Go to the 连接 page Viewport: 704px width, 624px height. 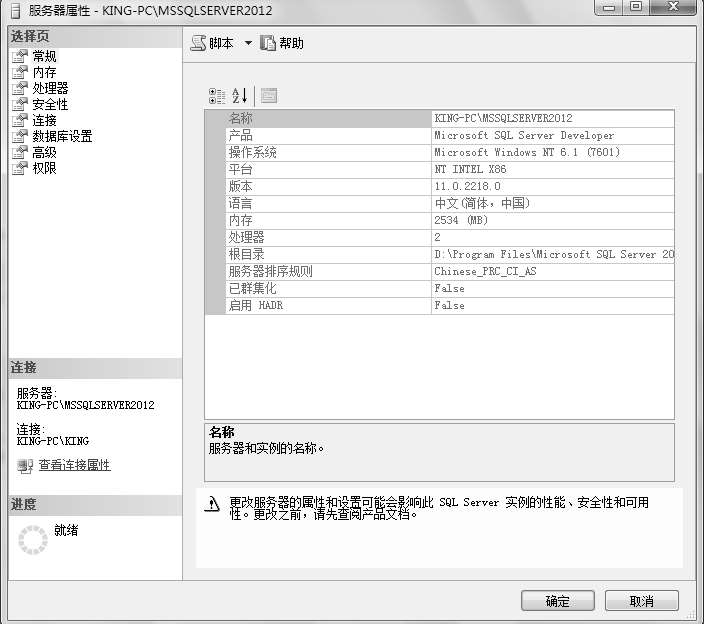tap(44, 120)
